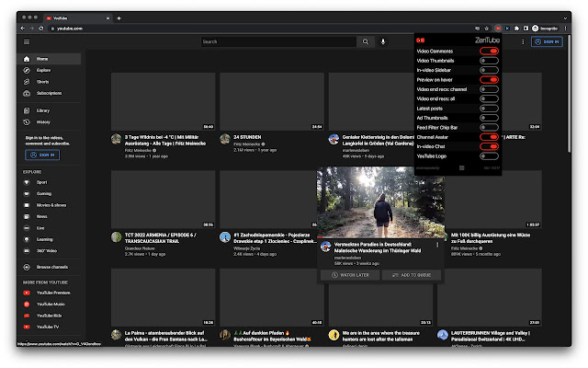
Task: Open a new browser tab
Action: point(119,18)
